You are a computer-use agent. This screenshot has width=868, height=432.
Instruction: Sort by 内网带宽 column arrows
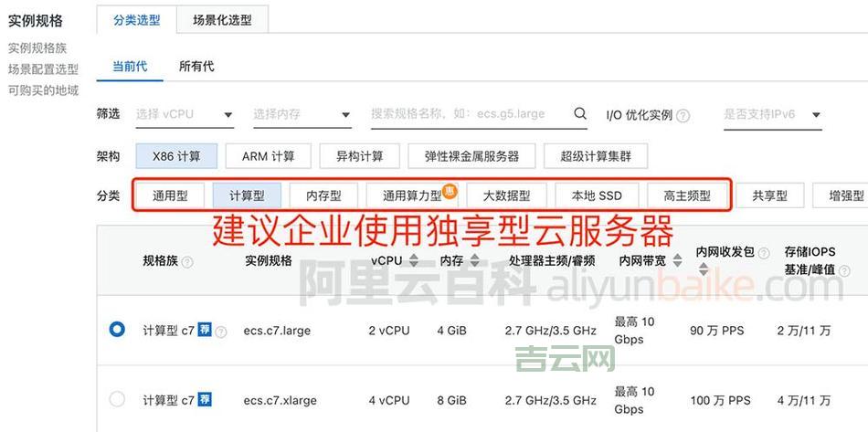tap(677, 260)
